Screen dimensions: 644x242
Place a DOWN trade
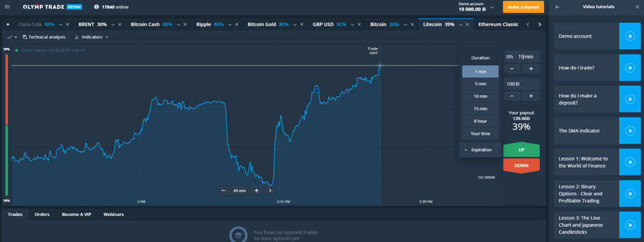(x=521, y=165)
